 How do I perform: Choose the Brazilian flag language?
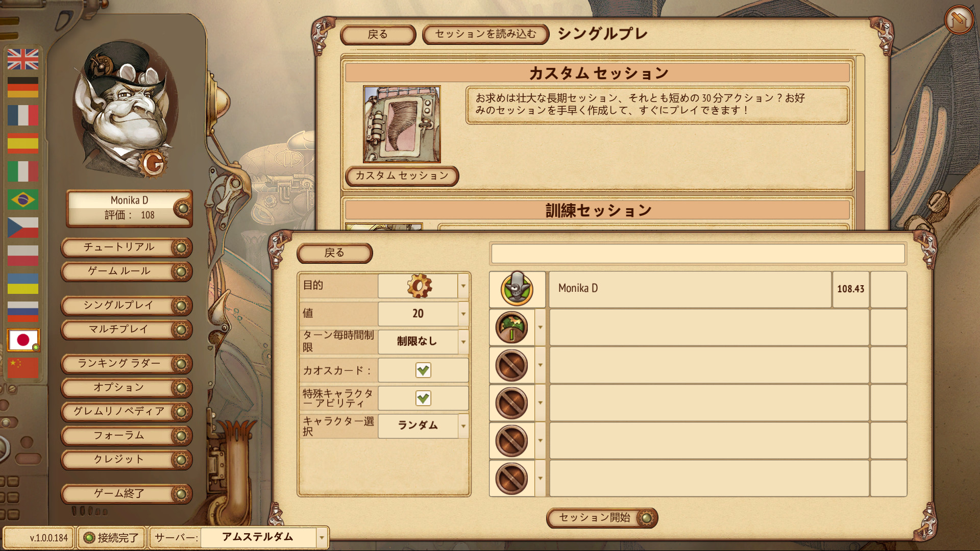(x=23, y=199)
